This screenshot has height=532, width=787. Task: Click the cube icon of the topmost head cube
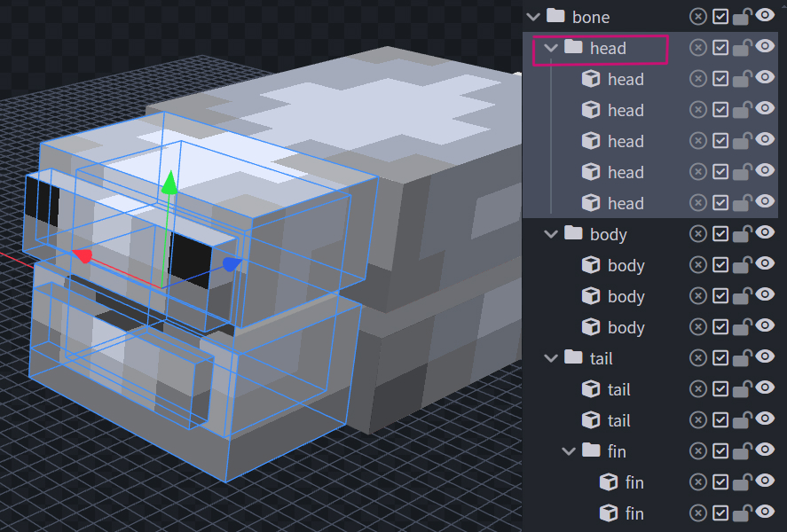click(591, 79)
